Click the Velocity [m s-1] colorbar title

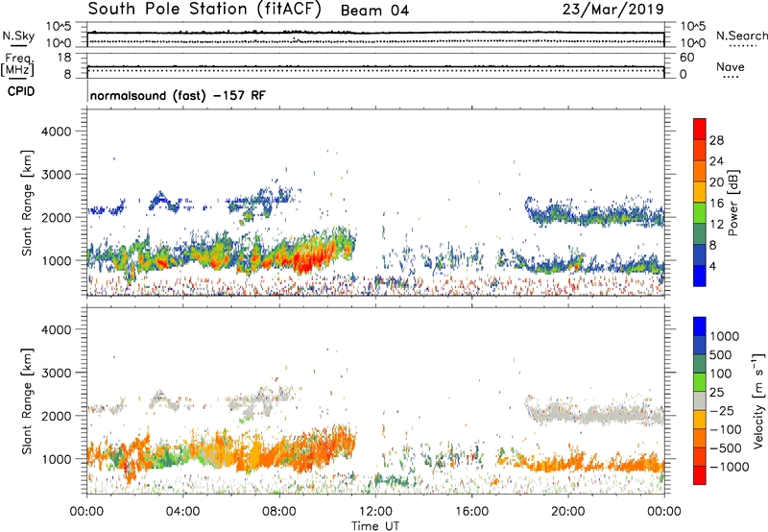pos(758,400)
